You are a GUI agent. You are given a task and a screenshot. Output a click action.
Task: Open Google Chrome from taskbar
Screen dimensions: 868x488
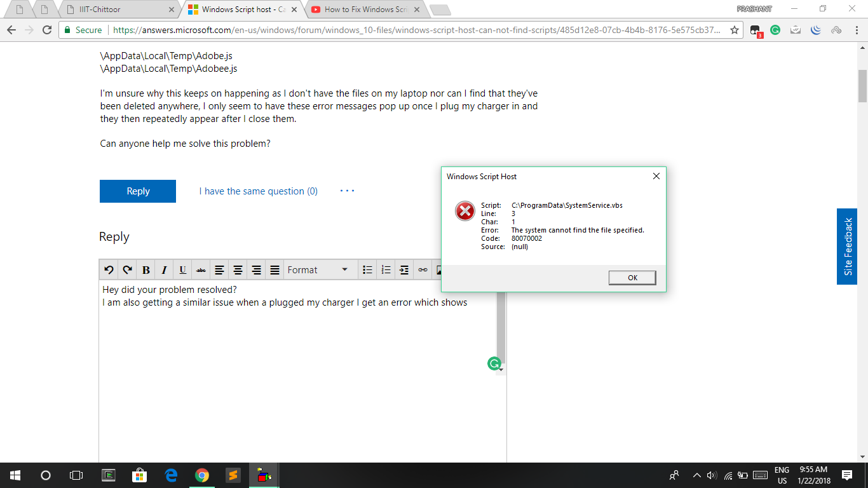pyautogui.click(x=202, y=475)
